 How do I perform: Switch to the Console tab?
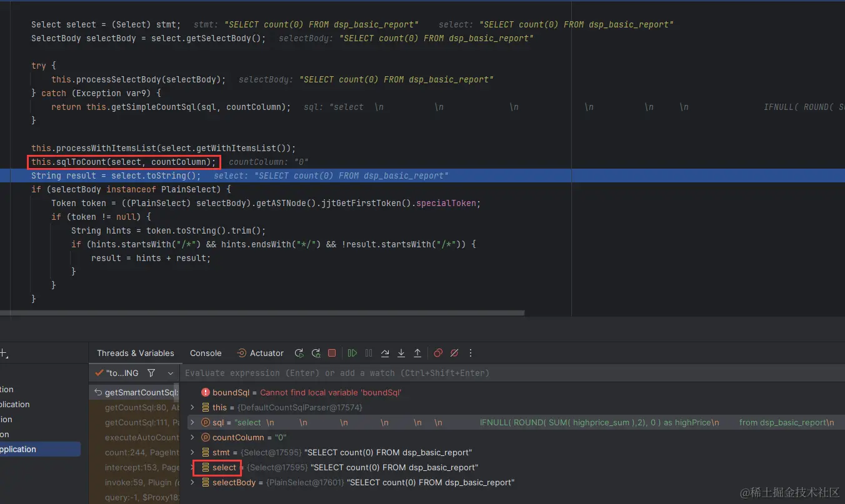[x=206, y=353]
